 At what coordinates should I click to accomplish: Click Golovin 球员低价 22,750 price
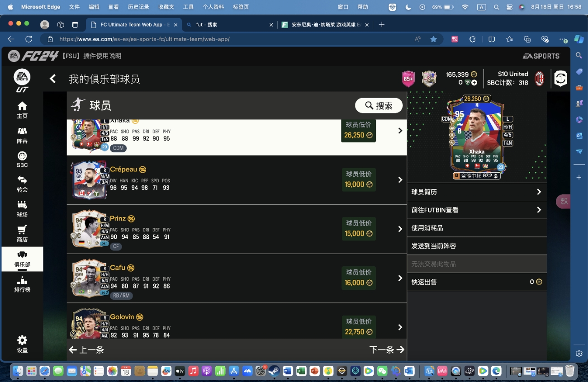pos(359,327)
